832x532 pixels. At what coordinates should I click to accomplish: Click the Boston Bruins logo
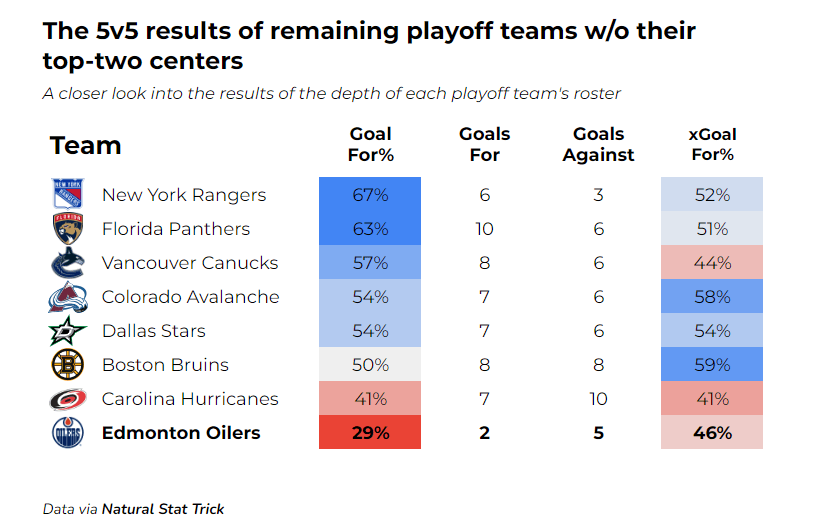(67, 365)
